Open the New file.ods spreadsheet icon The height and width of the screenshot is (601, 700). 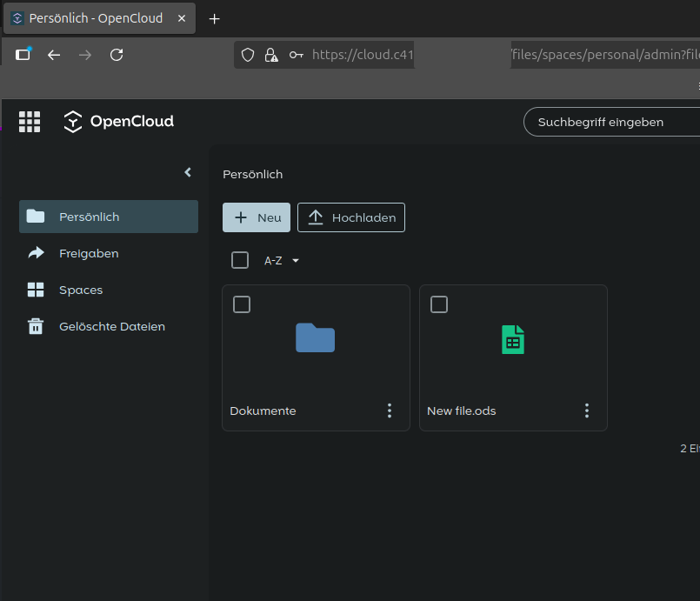point(513,339)
